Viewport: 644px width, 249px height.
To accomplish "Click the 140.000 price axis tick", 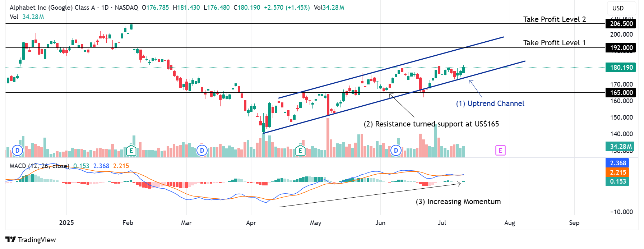I will tap(621, 134).
